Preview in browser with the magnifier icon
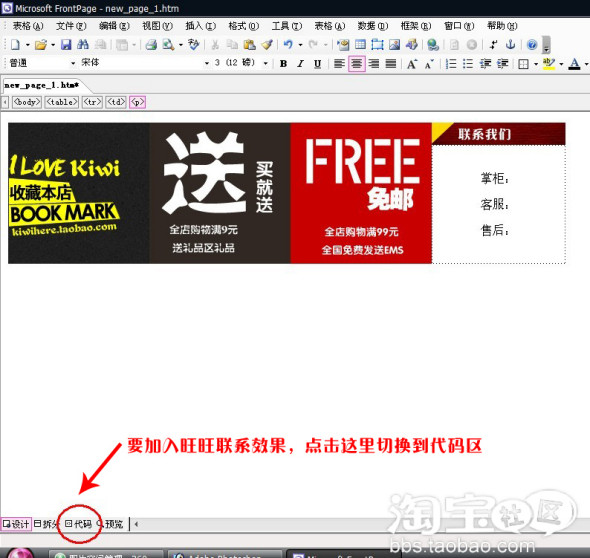Screen dimensions: 590x558 168,45
